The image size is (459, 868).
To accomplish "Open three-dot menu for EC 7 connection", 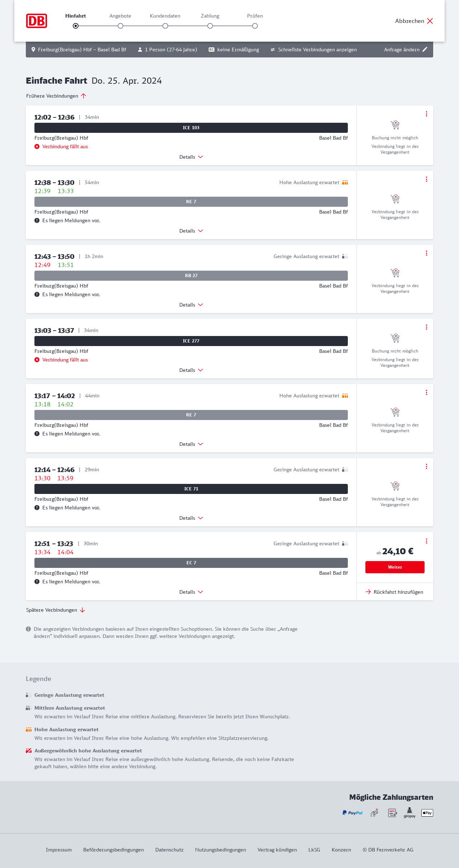I will coord(426,541).
